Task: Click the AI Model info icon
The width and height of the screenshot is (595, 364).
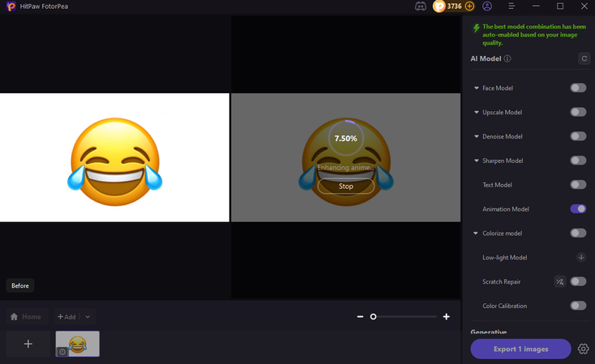Action: tap(507, 58)
